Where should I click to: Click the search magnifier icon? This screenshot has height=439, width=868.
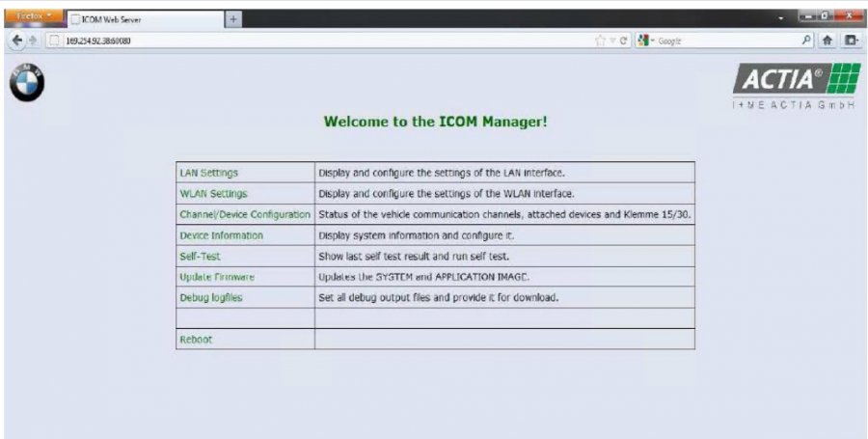tap(806, 41)
